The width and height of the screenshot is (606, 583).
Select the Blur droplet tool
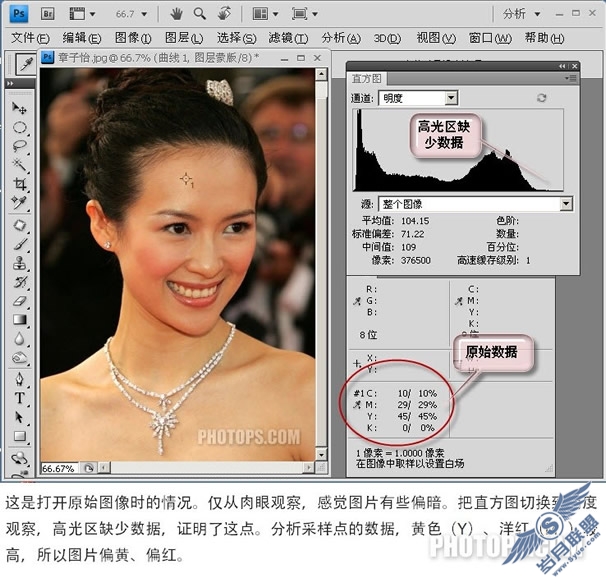19,339
